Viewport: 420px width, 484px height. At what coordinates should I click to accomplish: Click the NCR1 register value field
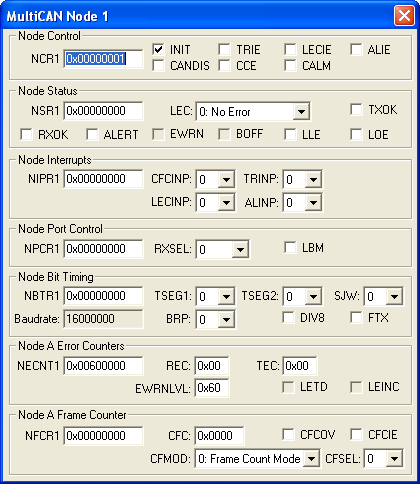coord(103,59)
